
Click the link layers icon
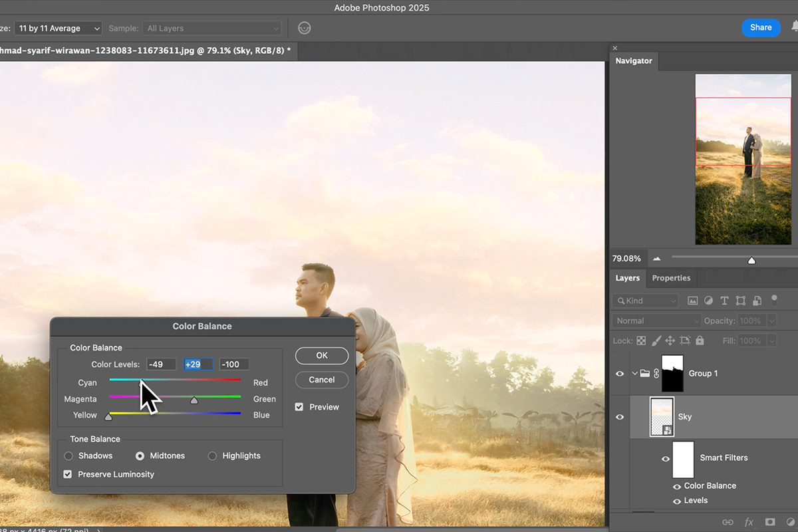pyautogui.click(x=728, y=522)
